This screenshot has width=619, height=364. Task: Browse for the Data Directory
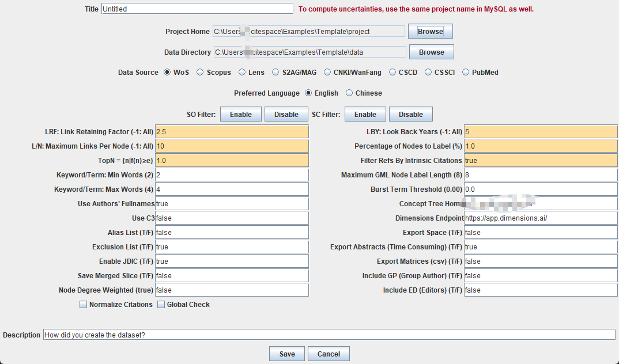pyautogui.click(x=431, y=52)
